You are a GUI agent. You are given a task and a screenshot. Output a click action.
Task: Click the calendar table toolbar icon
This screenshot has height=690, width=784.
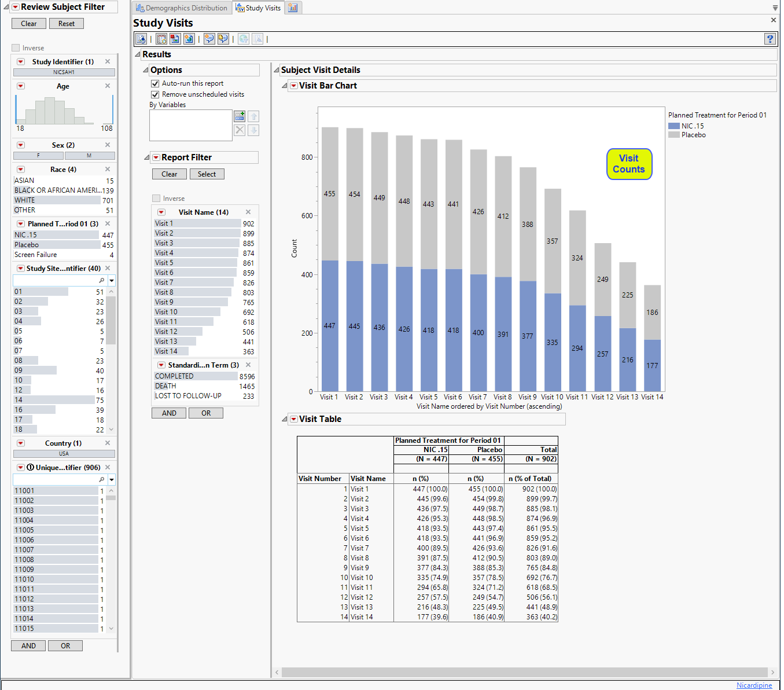pyautogui.click(x=161, y=39)
